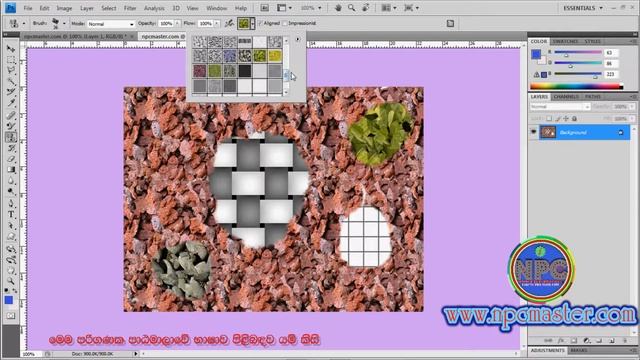Click the color spectrum ramp

tap(576, 86)
